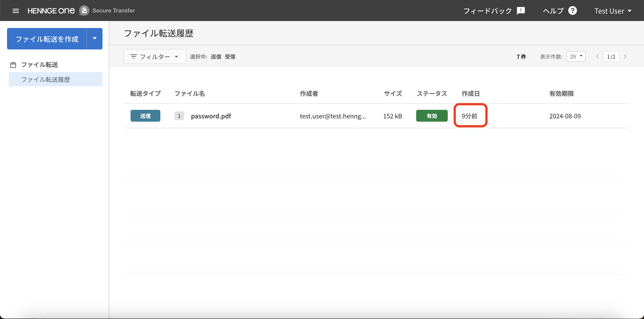Viewport: 644px width, 319px height.
Task: Expand the arrow next to ファイル転送を作成
Action: point(94,39)
